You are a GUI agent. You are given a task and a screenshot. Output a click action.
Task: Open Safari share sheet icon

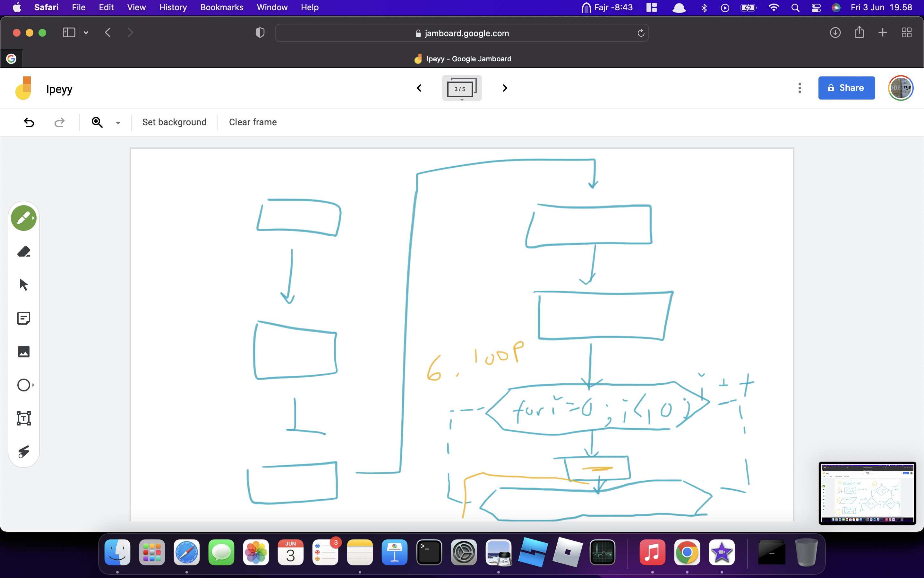point(859,32)
